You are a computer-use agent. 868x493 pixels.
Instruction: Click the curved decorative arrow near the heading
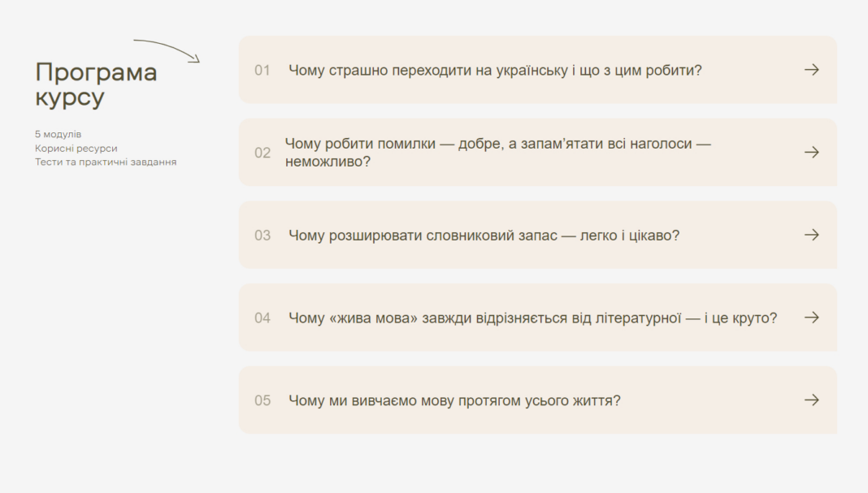167,51
